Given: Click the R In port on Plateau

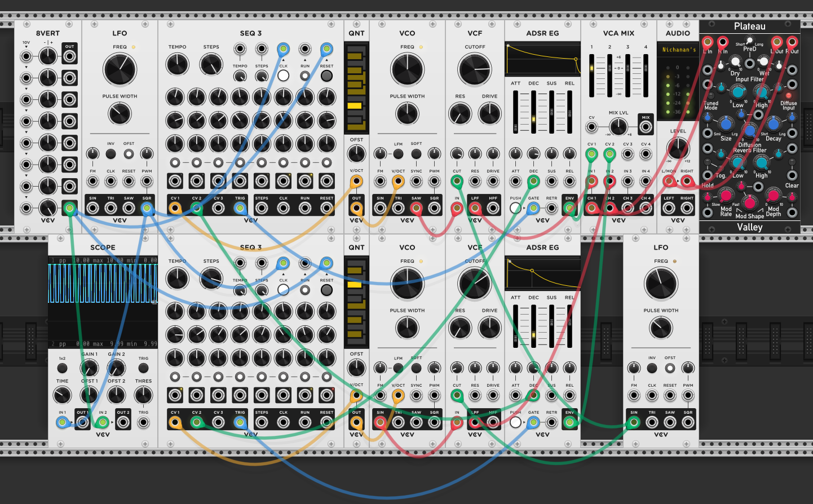Looking at the screenshot, I should tap(722, 42).
